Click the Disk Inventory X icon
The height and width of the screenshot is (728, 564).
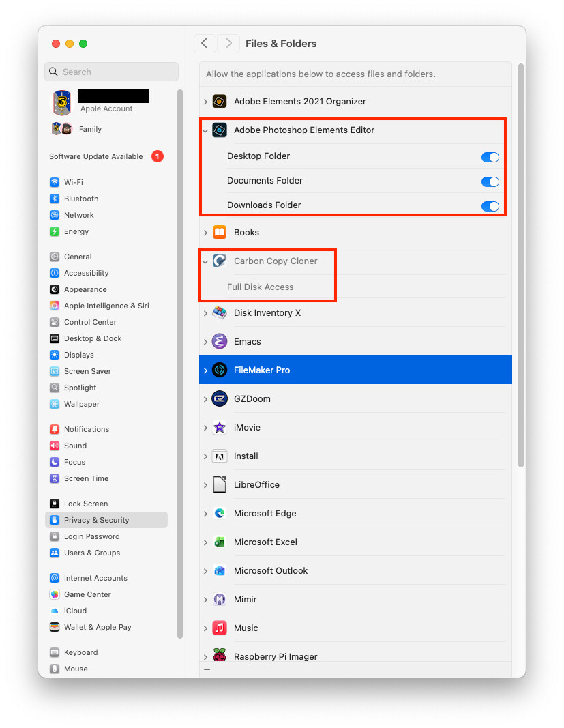[x=219, y=312]
